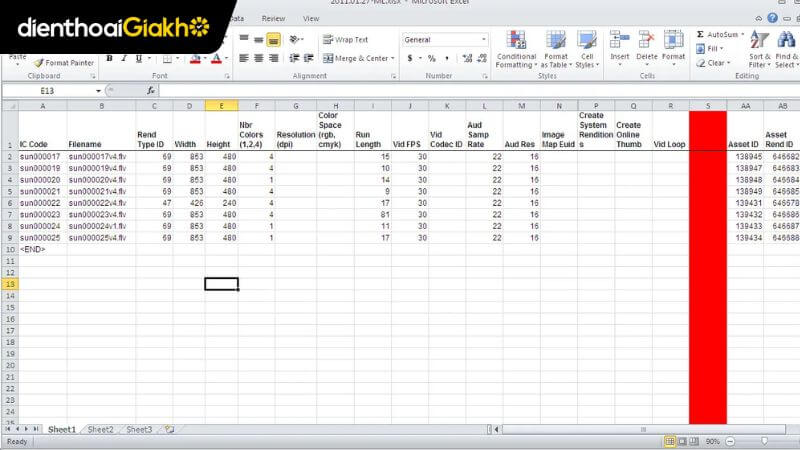800x450 pixels.
Task: Switch to Page Layout view in status bar
Action: 682,441
